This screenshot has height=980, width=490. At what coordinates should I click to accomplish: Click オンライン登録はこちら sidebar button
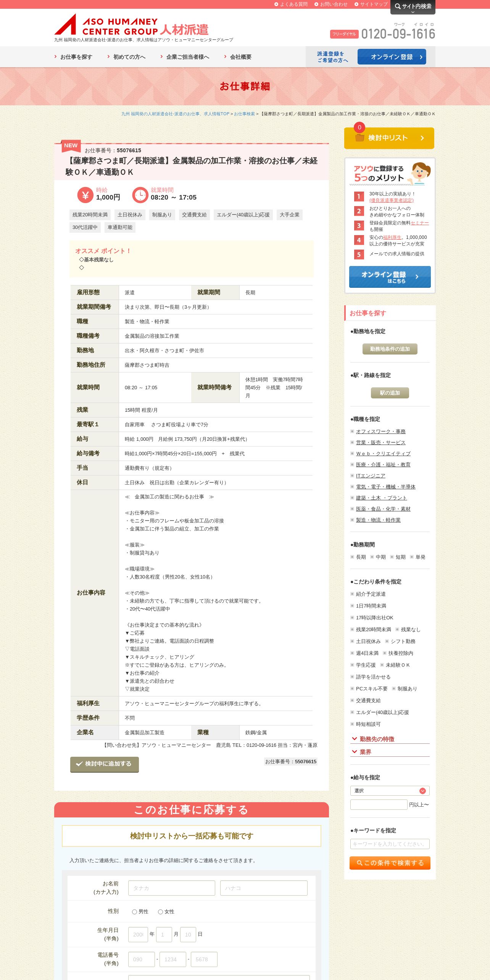[390, 277]
